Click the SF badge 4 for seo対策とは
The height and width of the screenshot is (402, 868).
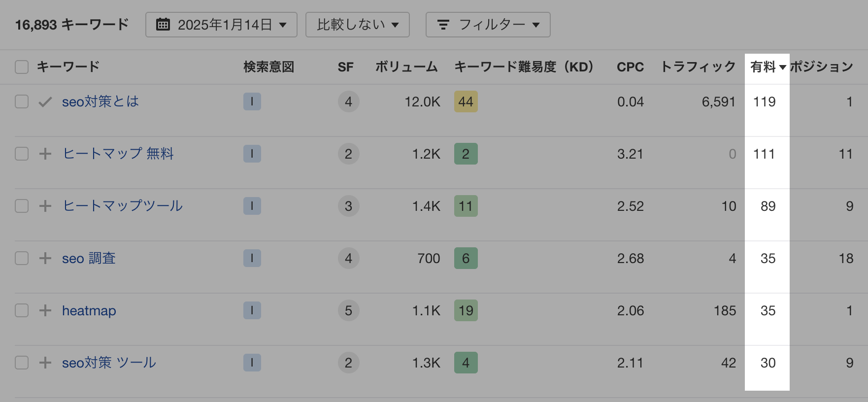pos(348,102)
